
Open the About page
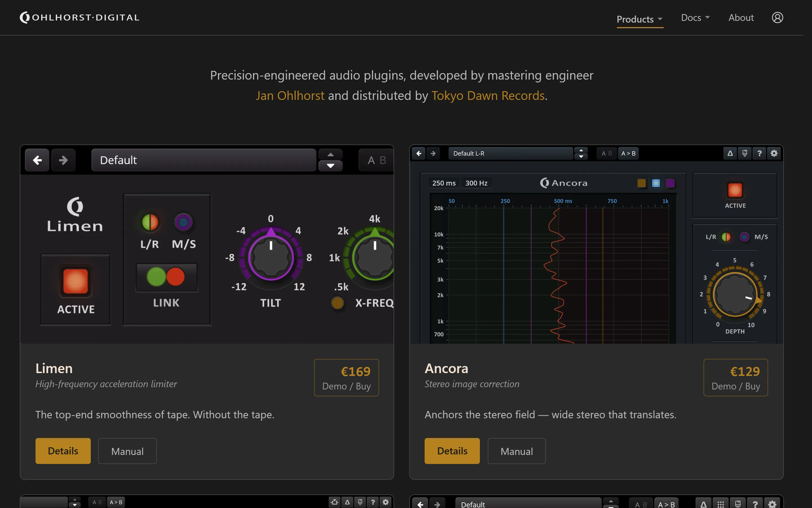tap(741, 17)
